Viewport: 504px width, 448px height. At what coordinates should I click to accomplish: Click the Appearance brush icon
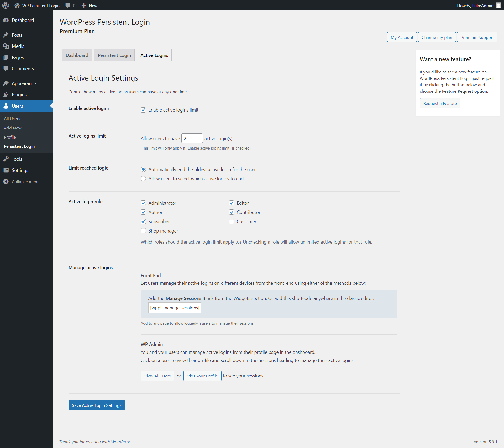pyautogui.click(x=6, y=83)
